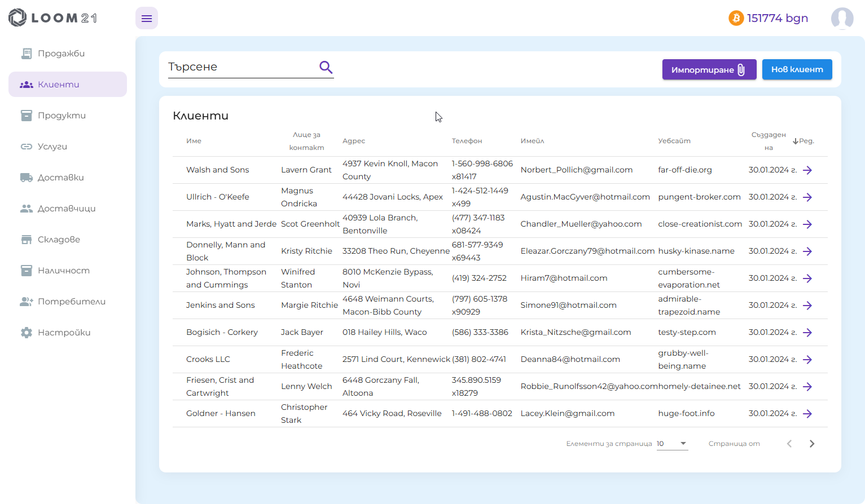Click website far-off-die.org
Image resolution: width=865 pixels, height=504 pixels.
pos(685,170)
